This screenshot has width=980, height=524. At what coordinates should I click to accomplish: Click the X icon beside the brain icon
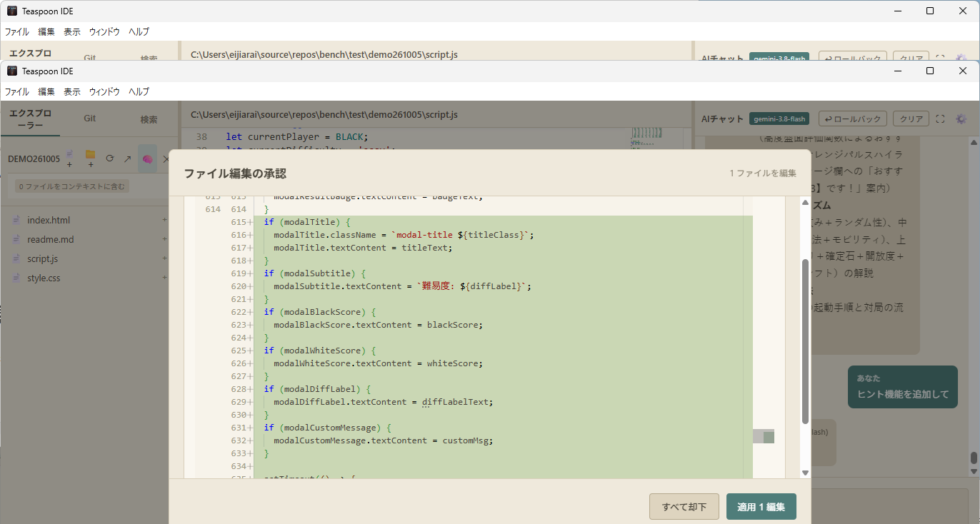coord(166,158)
